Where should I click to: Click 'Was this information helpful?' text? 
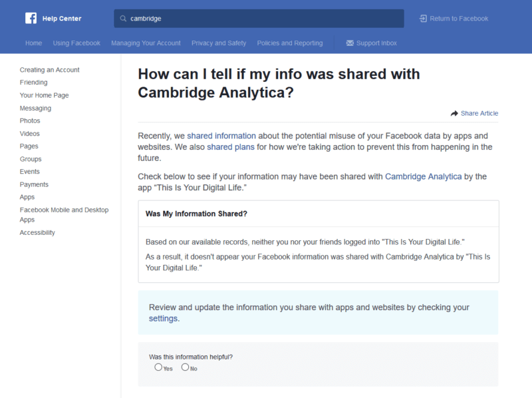click(191, 357)
